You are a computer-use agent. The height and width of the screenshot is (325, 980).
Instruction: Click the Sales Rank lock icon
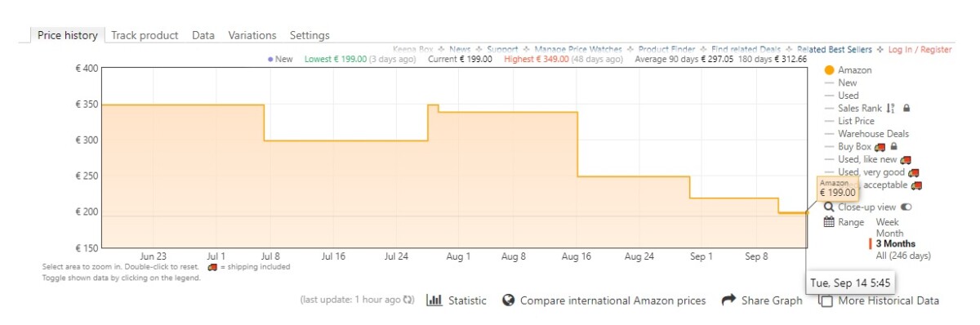pos(906,108)
